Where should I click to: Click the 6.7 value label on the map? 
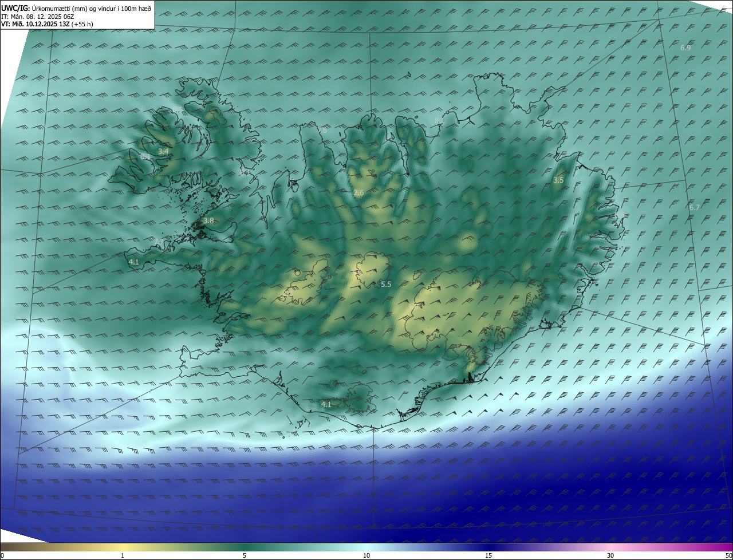[x=695, y=207]
